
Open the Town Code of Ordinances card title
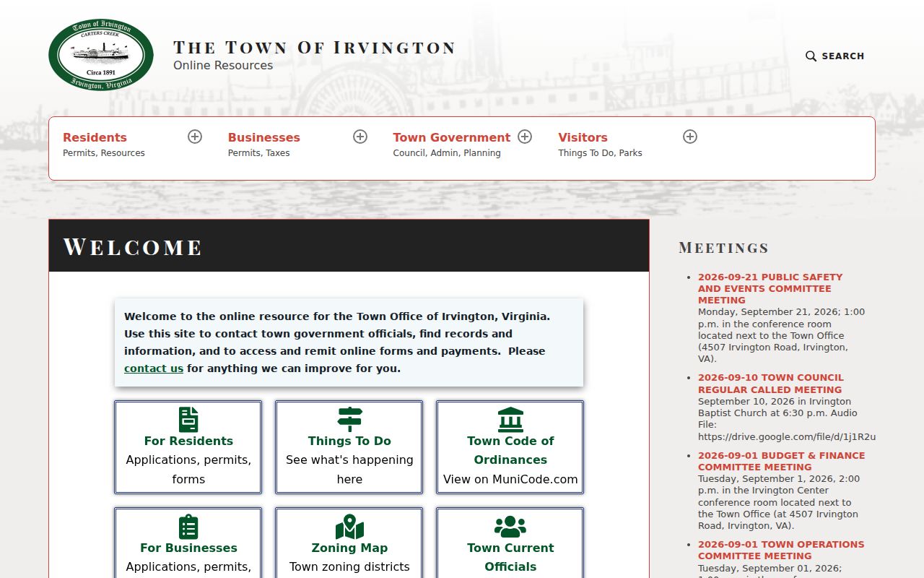point(510,450)
